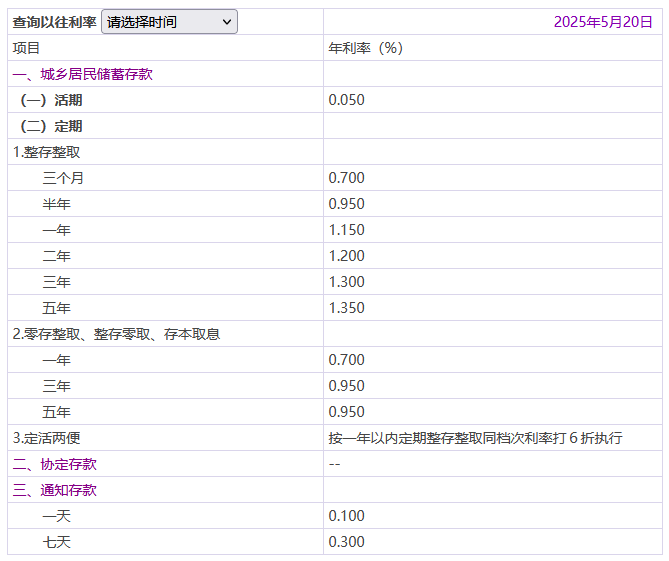
Task: Click the 一天 row label
Action: tap(56, 516)
